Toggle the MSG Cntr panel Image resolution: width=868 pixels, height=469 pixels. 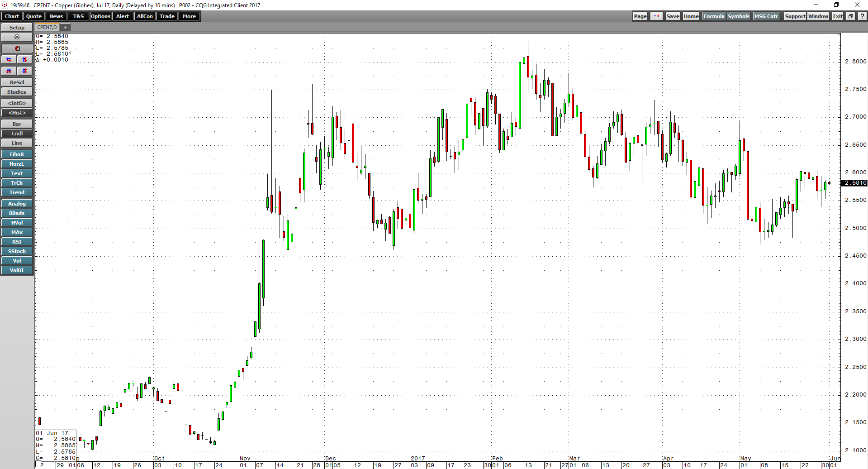(x=766, y=16)
